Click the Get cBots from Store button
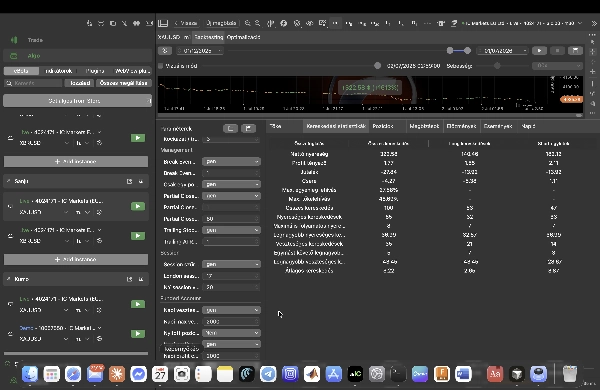 point(77,101)
